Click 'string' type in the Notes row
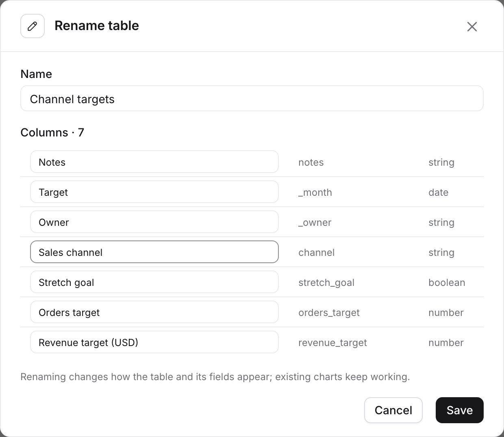The width and height of the screenshot is (504, 437). point(441,162)
